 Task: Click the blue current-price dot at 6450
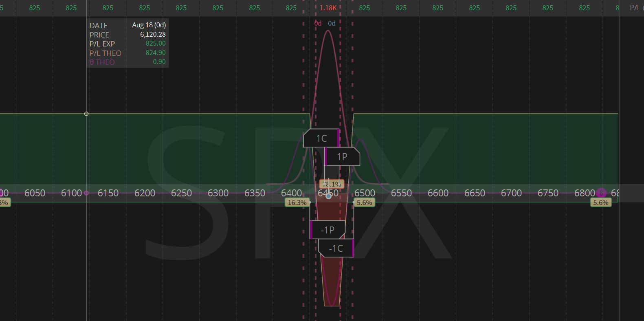click(x=328, y=196)
